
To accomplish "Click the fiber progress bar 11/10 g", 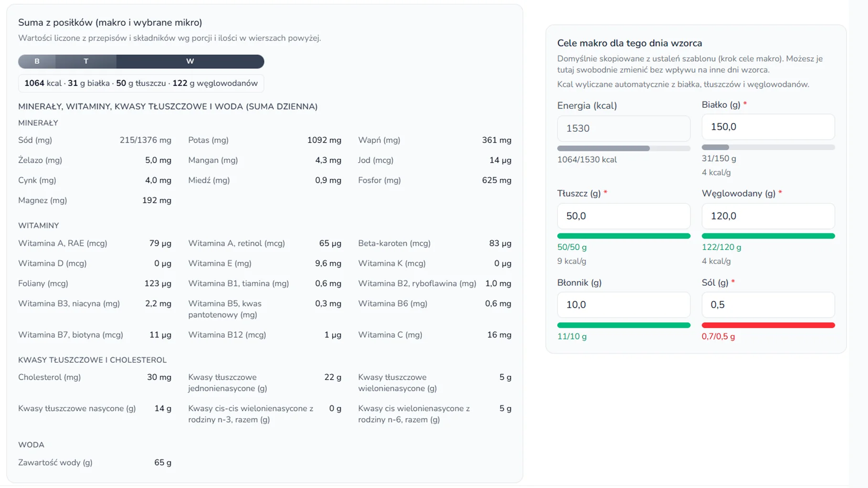I will pyautogui.click(x=623, y=325).
